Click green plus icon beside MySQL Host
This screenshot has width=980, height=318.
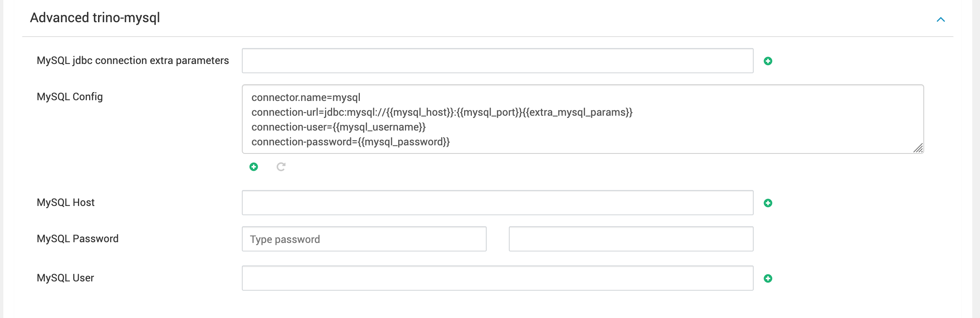[768, 203]
